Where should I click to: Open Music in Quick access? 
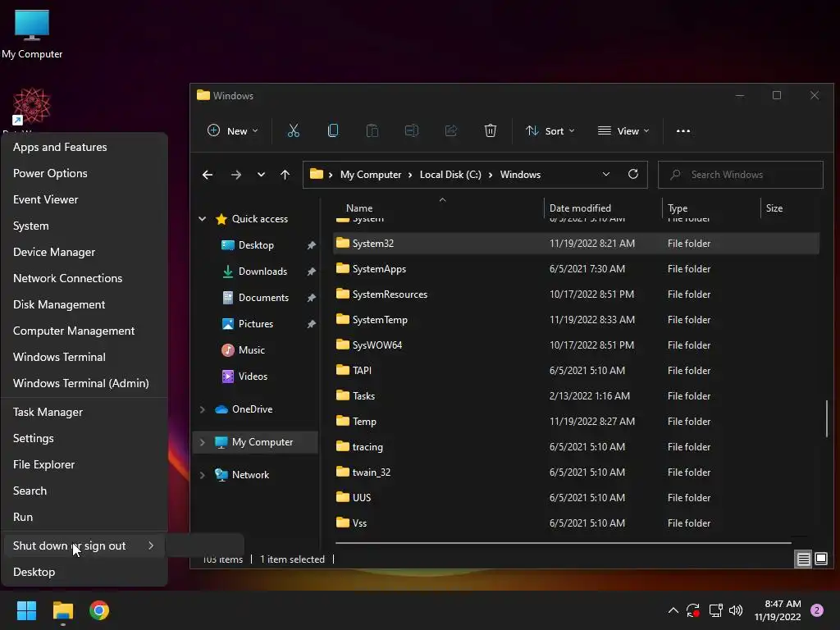(243, 350)
